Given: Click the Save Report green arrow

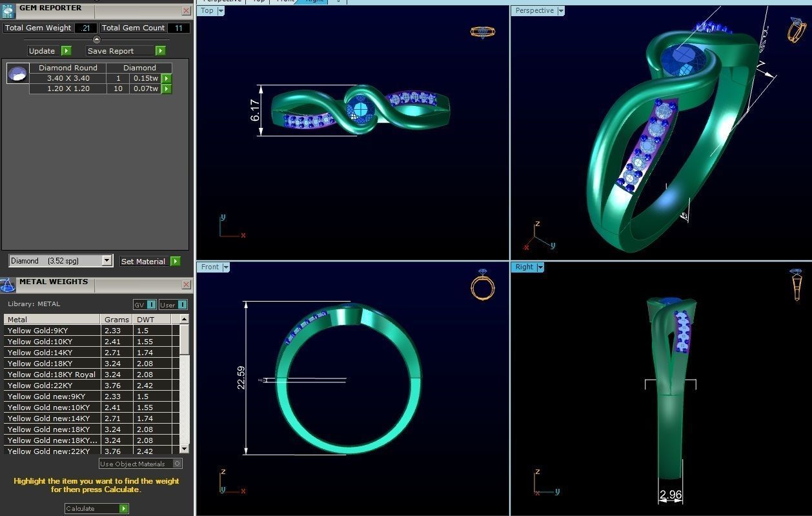Looking at the screenshot, I should point(160,50).
